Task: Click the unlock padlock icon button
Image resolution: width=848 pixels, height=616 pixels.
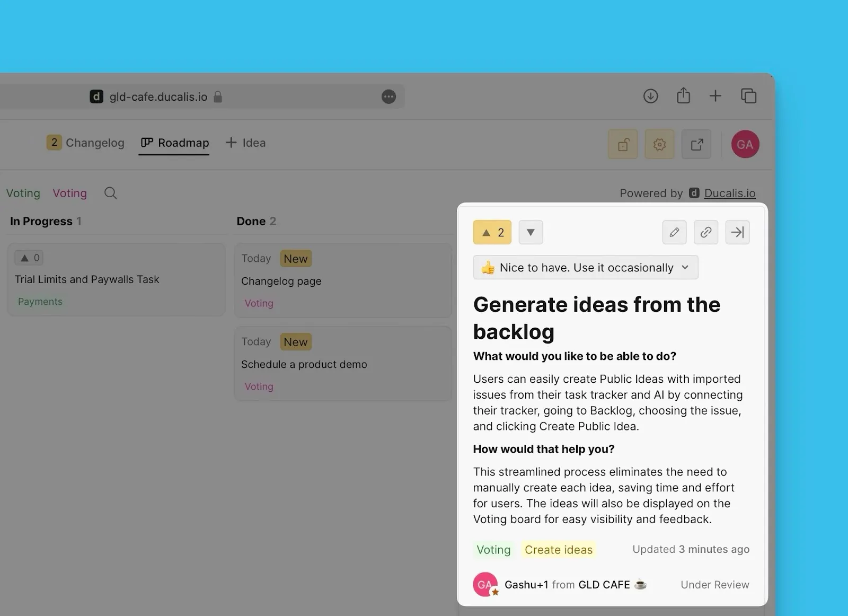Action: coord(623,144)
